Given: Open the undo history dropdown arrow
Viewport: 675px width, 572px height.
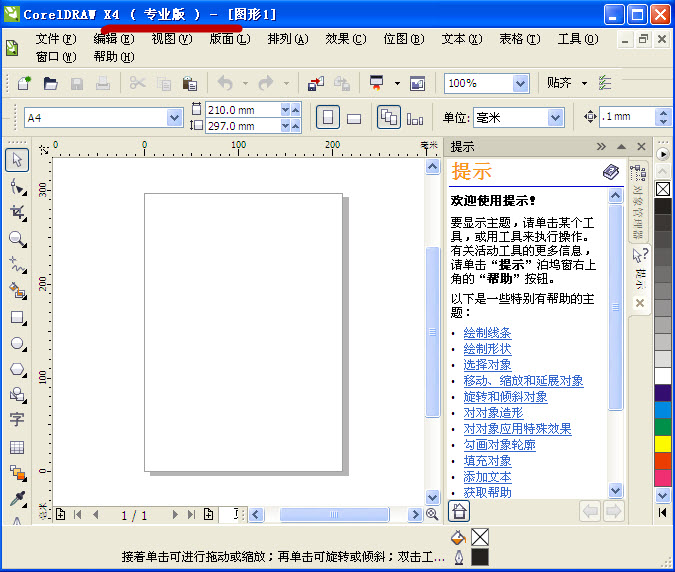Looking at the screenshot, I should tap(245, 83).
